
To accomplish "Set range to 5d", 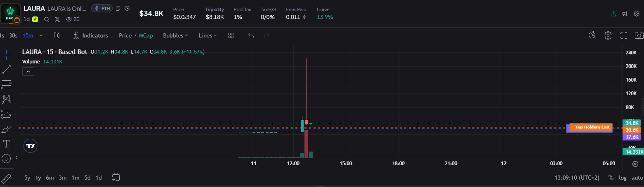I will (x=87, y=178).
